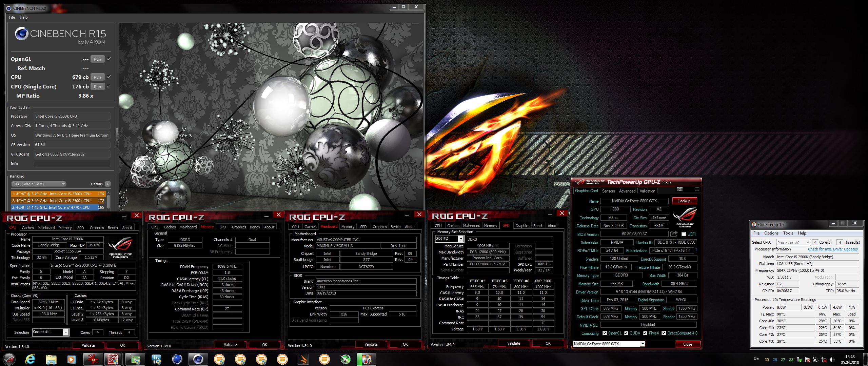Open Caches tab in the leftmost CPU-Z window
This screenshot has height=366, width=868.
(x=28, y=228)
